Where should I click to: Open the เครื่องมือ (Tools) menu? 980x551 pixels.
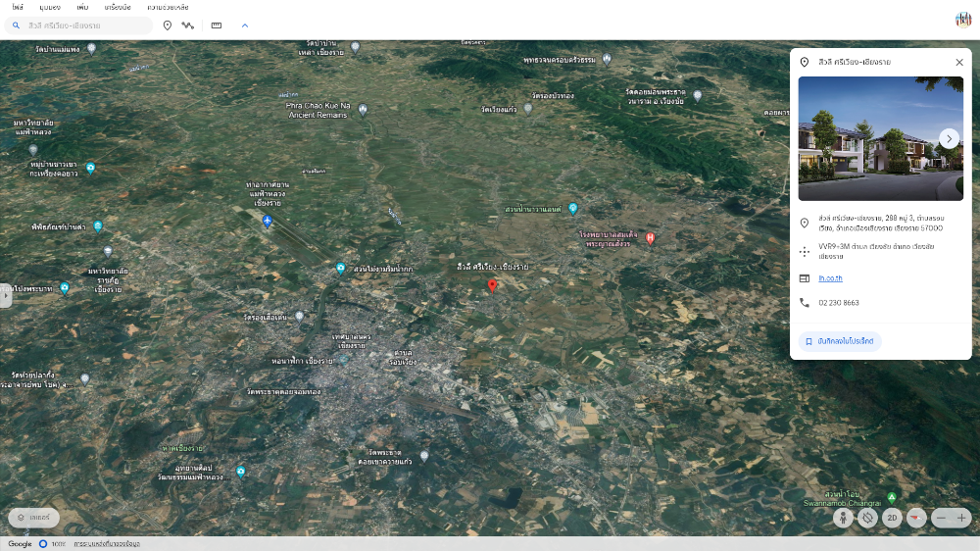tap(118, 8)
